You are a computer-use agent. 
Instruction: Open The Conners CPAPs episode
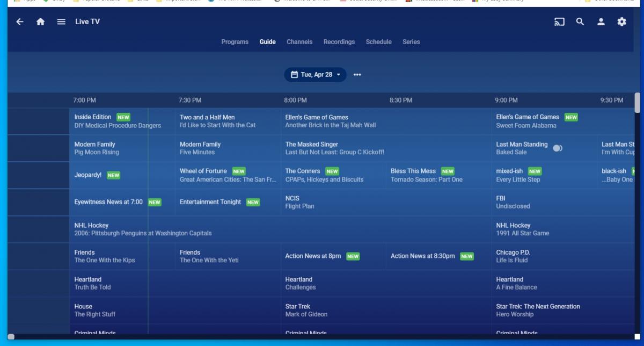[333, 175]
